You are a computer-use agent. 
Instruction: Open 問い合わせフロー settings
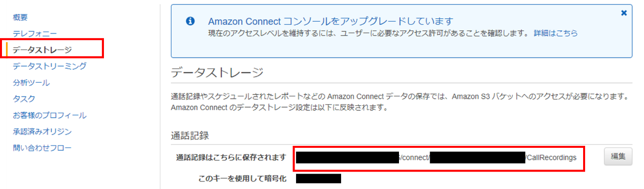pos(42,148)
